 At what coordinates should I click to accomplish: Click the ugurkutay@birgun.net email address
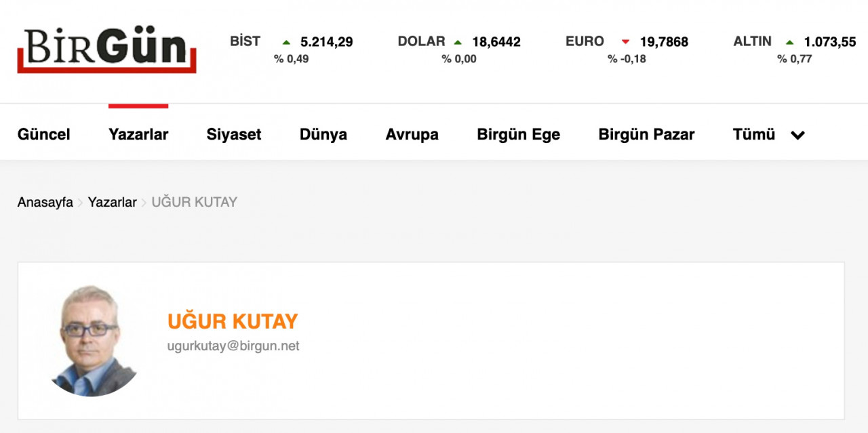point(233,346)
